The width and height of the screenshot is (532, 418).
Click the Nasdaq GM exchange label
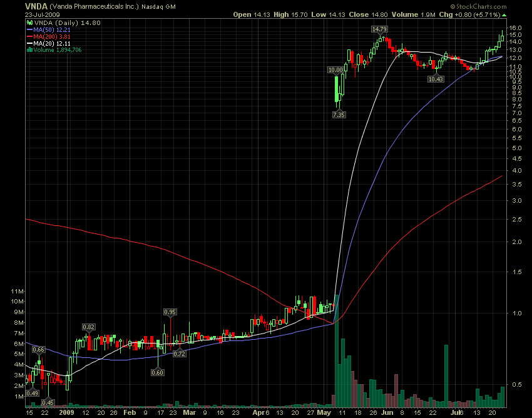tap(158, 7)
